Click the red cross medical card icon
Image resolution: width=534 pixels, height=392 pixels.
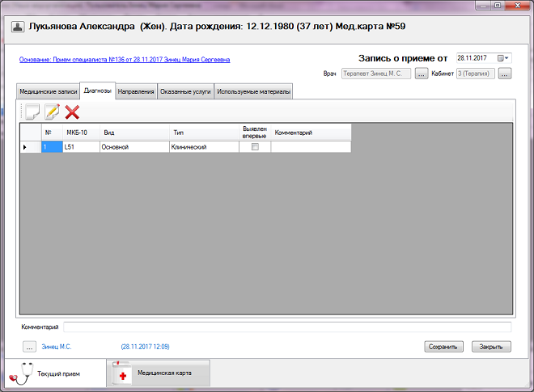pyautogui.click(x=122, y=373)
